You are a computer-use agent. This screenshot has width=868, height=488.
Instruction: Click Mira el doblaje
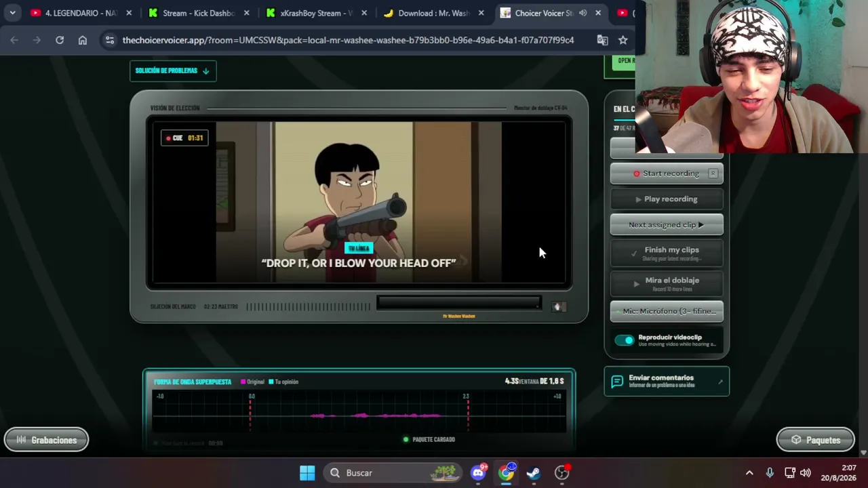point(667,283)
